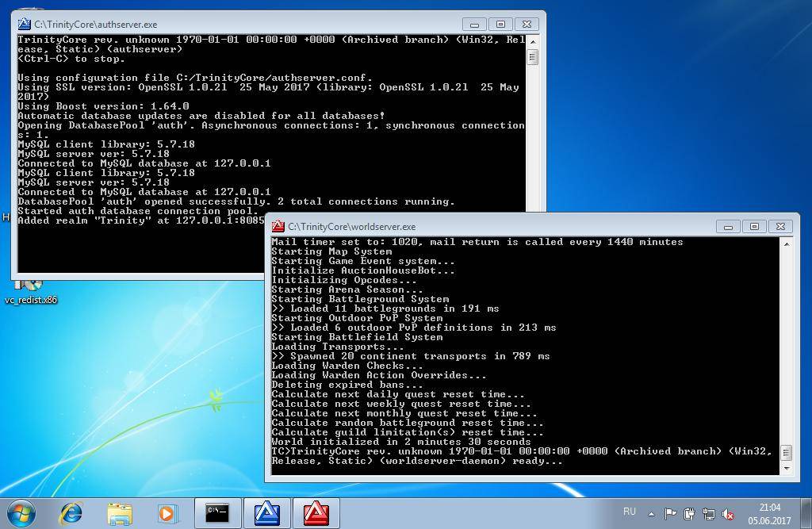Screen dimensions: 812x529
Task: Activate the red worldserver taskbar icon
Action: (x=316, y=513)
